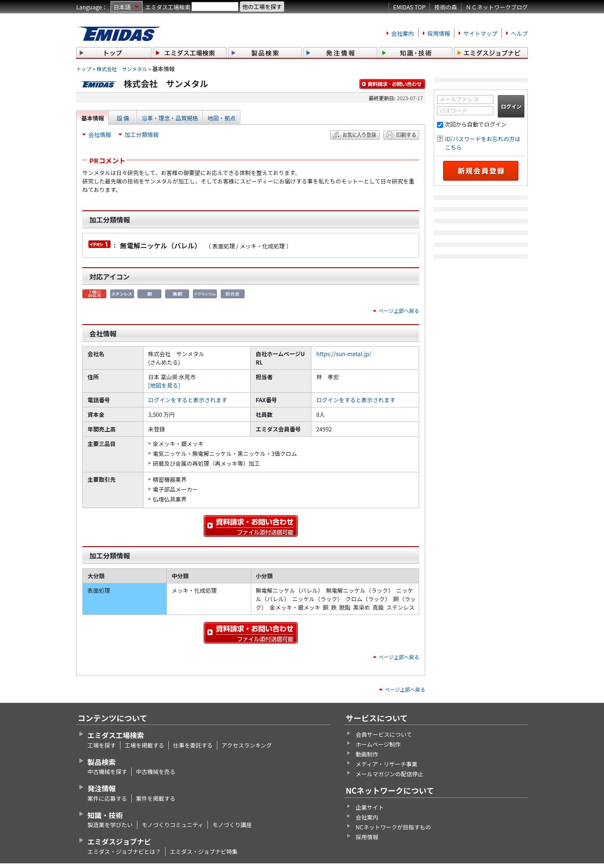The height and width of the screenshot is (868, 604).
Task: Click 資料請求・お問い合わせ button below 会社情報 table
Action: point(251,526)
